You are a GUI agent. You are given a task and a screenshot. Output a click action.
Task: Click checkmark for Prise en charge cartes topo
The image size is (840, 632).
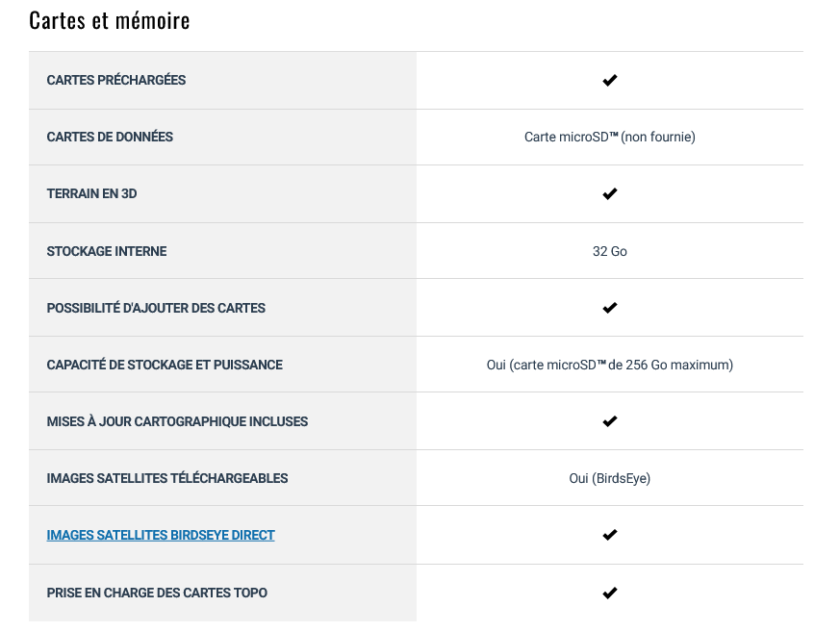click(x=610, y=593)
